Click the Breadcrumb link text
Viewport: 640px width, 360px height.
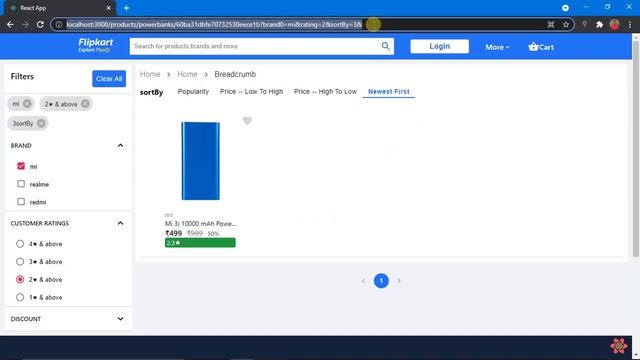click(x=235, y=74)
